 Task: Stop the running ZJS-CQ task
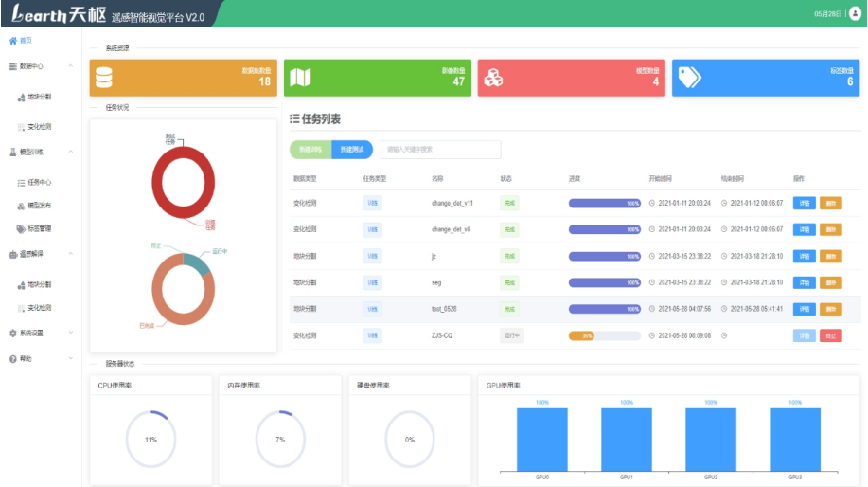[831, 335]
